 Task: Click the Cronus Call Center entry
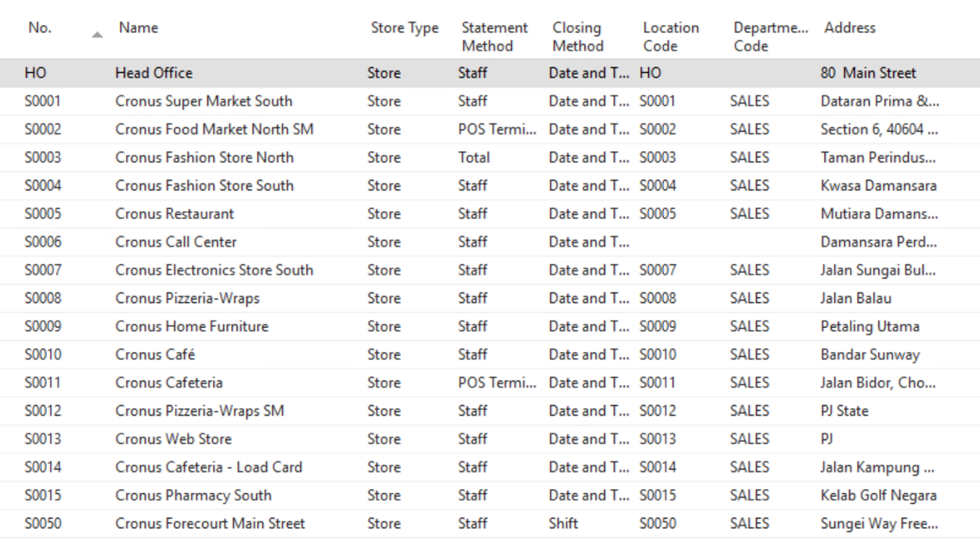176,242
